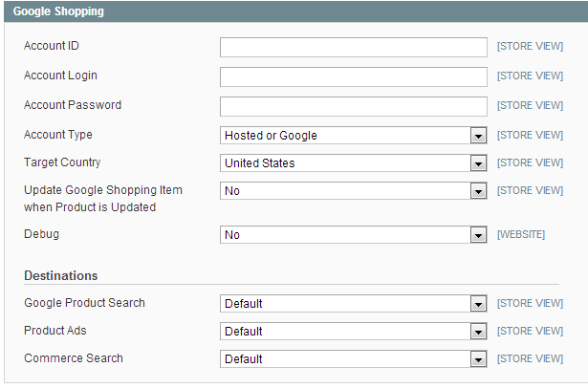Screen dimensions: 588x389
Task: Click STORE VIEW label beside Commerce Search
Action: tap(529, 359)
